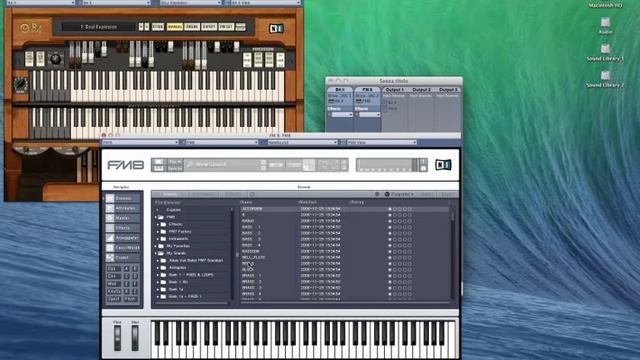Click the FM8 logo in the header
This screenshot has height=360, width=640.
coord(125,165)
